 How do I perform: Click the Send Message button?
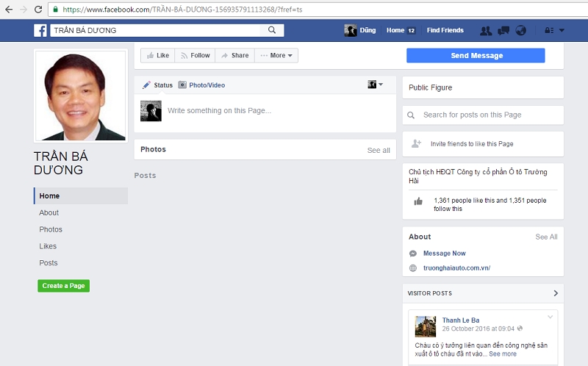[x=476, y=55]
